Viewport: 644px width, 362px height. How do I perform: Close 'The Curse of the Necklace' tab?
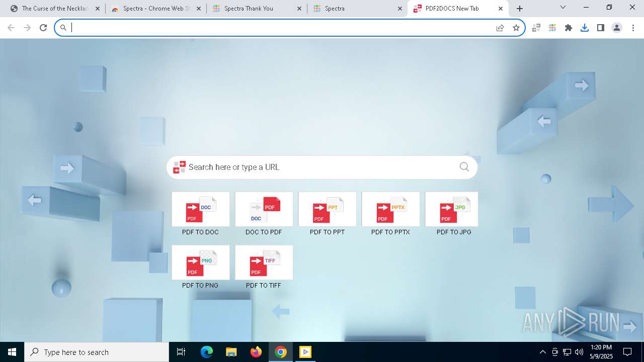[98, 9]
